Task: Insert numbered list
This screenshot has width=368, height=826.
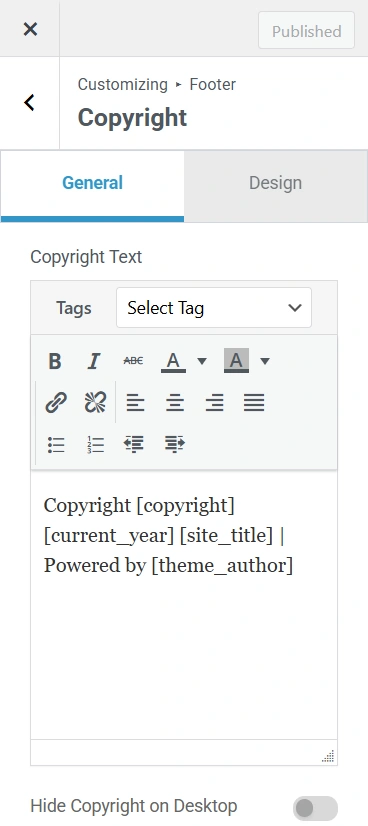Action: [x=95, y=445]
